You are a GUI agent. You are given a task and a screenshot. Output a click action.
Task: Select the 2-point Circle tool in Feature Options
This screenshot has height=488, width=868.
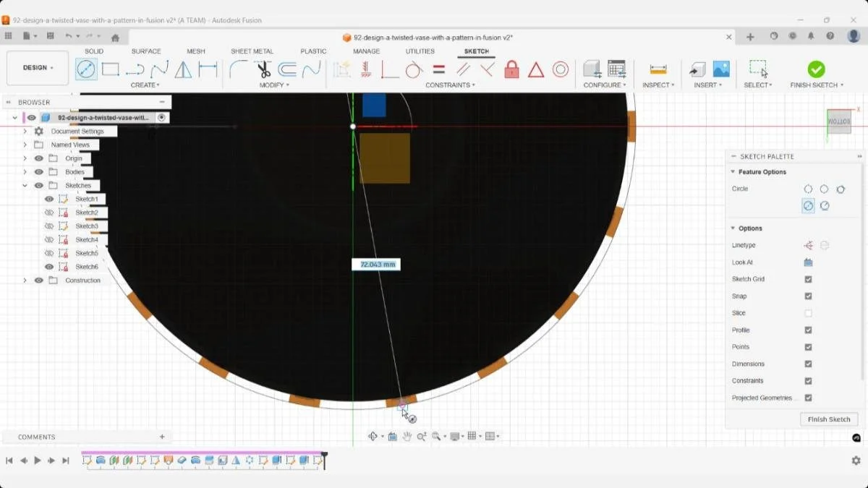(825, 189)
